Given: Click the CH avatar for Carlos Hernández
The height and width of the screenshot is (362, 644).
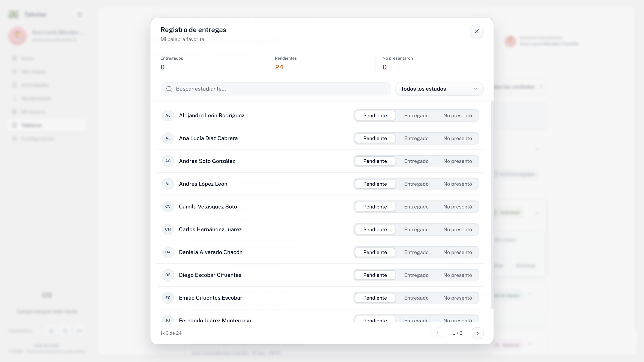Looking at the screenshot, I should 168,229.
